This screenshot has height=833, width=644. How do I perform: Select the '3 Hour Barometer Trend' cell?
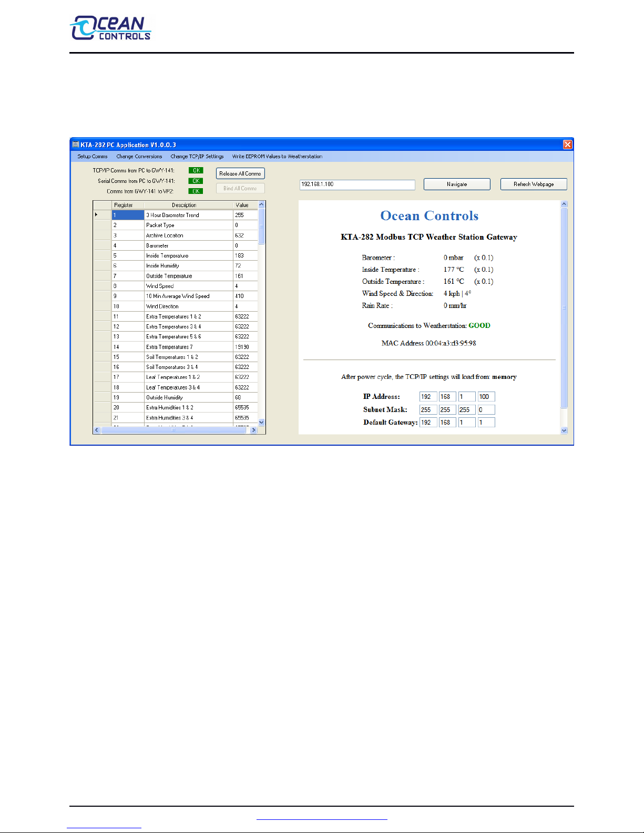[188, 215]
